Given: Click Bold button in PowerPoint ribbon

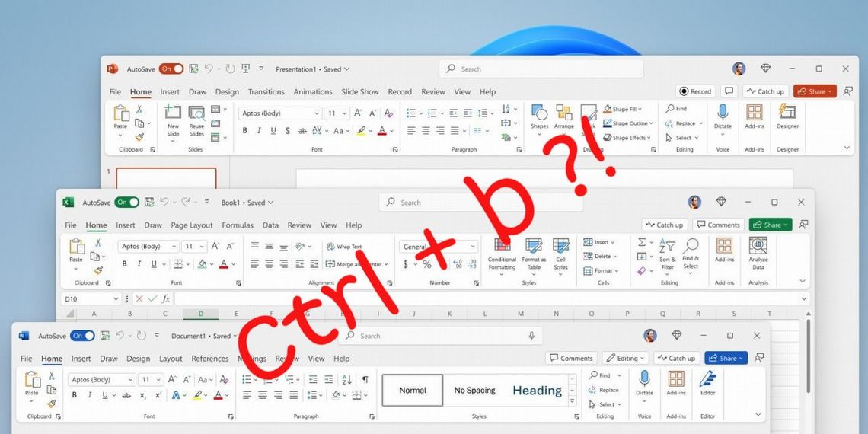Looking at the screenshot, I should (x=244, y=131).
